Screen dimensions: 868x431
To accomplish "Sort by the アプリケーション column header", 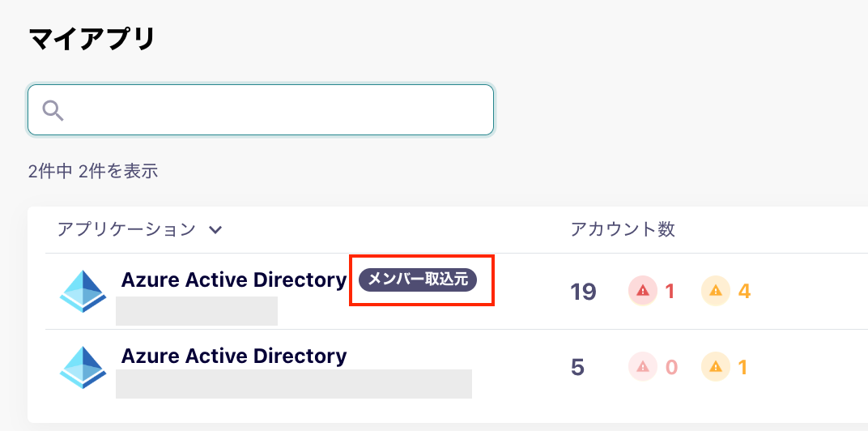I will tap(126, 228).
